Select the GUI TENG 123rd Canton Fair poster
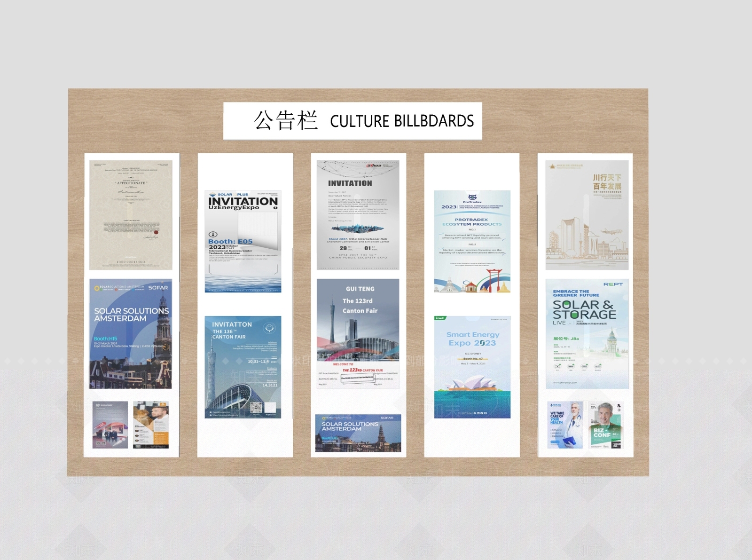This screenshot has width=752, height=560. pyautogui.click(x=358, y=334)
